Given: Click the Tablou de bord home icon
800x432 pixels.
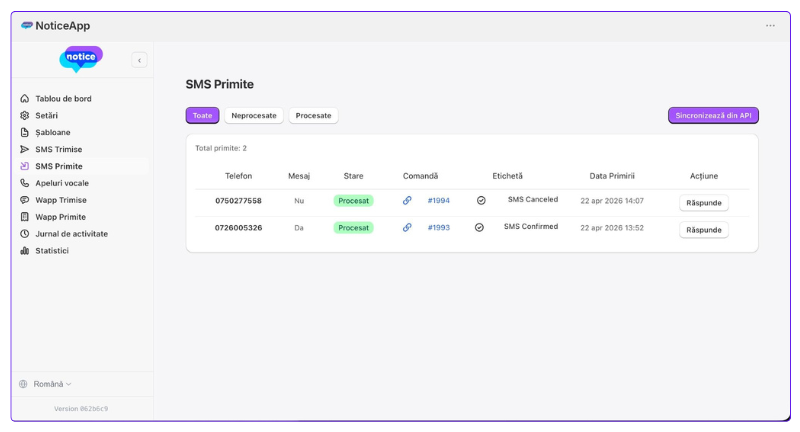Looking at the screenshot, I should point(24,98).
